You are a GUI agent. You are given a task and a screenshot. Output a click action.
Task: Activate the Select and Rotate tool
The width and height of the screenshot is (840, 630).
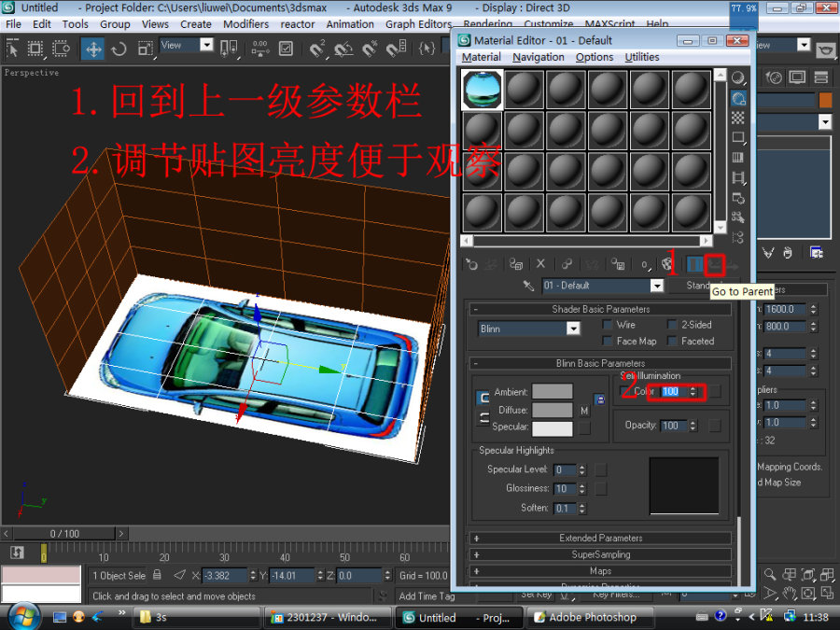point(119,49)
